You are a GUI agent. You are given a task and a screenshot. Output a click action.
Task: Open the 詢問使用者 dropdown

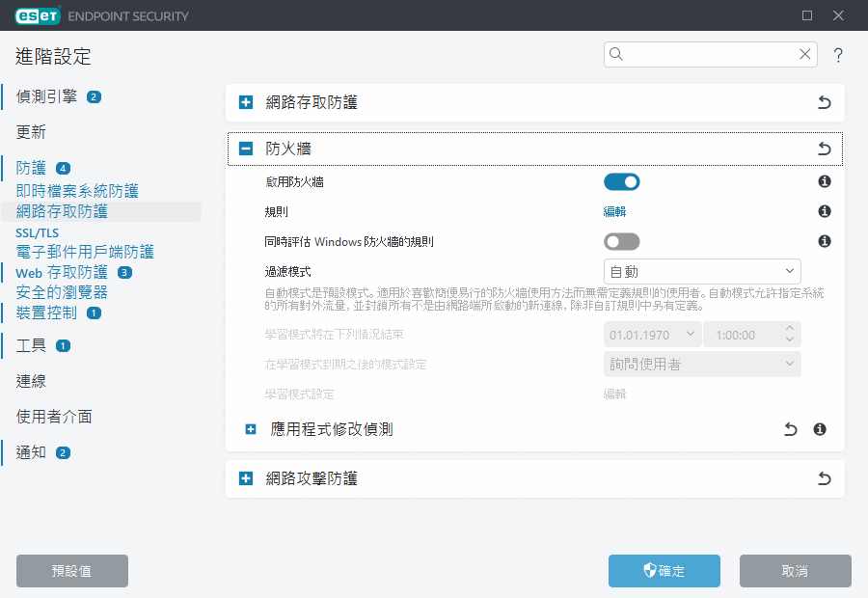pos(702,365)
